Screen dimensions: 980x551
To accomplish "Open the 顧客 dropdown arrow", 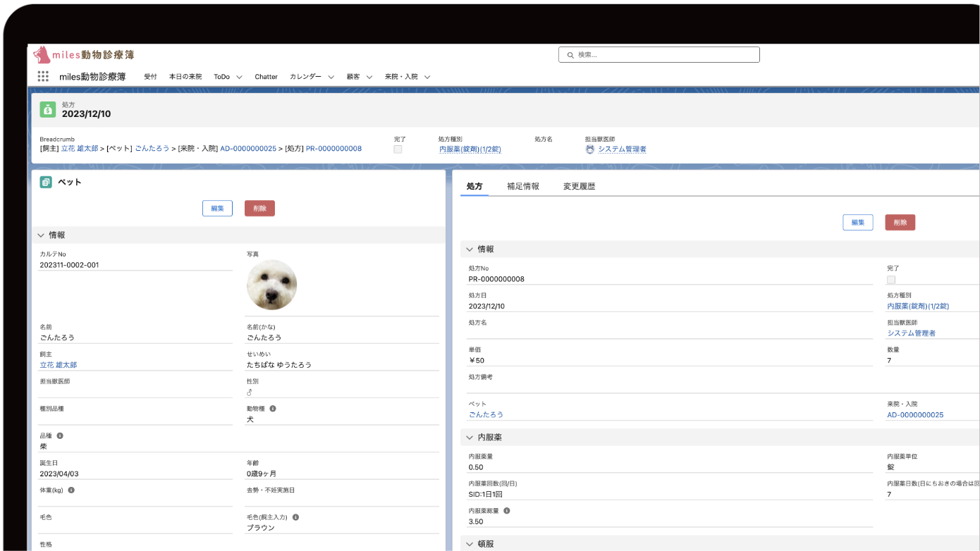I will pyautogui.click(x=370, y=77).
